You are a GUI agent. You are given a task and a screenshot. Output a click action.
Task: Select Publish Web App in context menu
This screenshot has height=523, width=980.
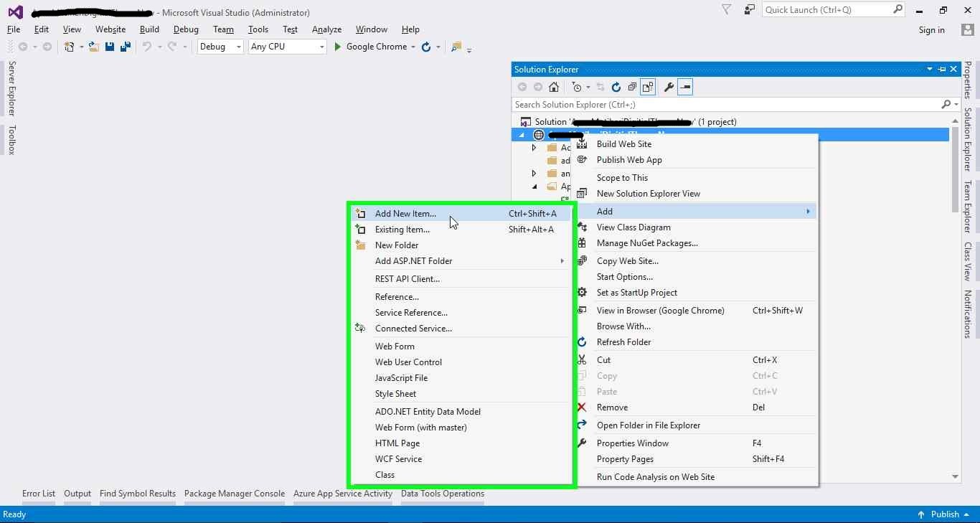pyautogui.click(x=695, y=160)
